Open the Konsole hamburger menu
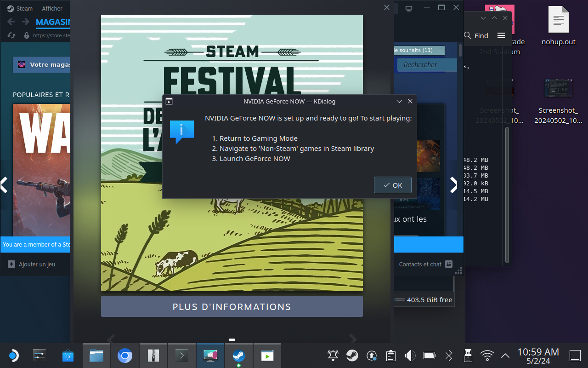The image size is (588, 368). [x=501, y=35]
